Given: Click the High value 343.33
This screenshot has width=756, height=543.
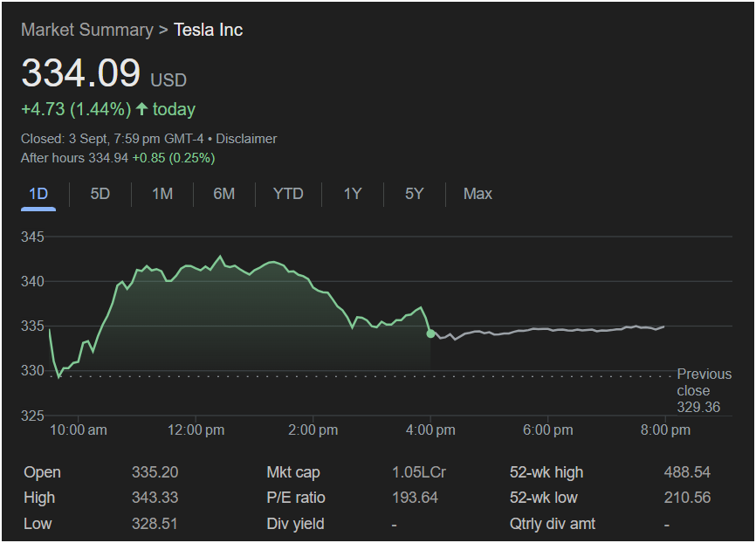Looking at the screenshot, I should pos(155,498).
